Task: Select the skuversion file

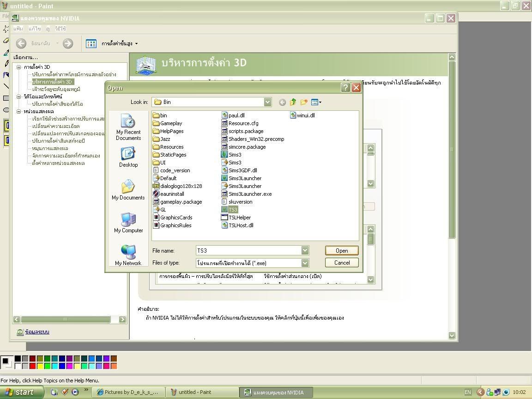Action: [x=237, y=202]
